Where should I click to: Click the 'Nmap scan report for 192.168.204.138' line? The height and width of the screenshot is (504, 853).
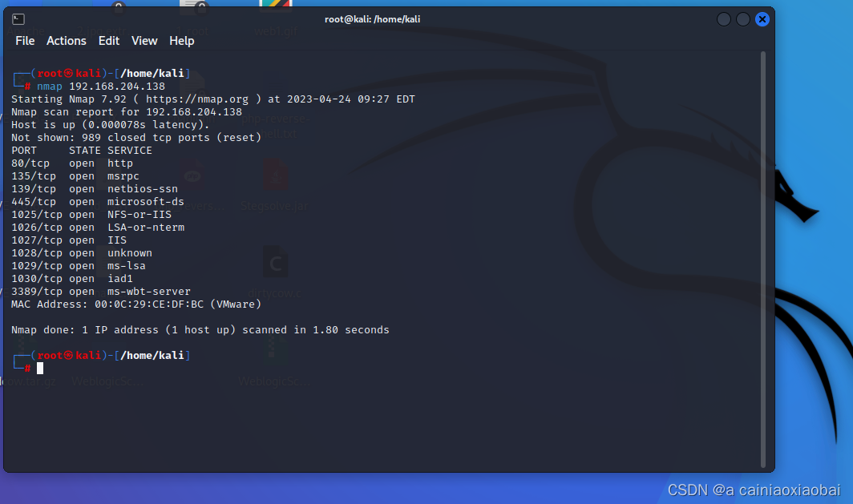[127, 112]
